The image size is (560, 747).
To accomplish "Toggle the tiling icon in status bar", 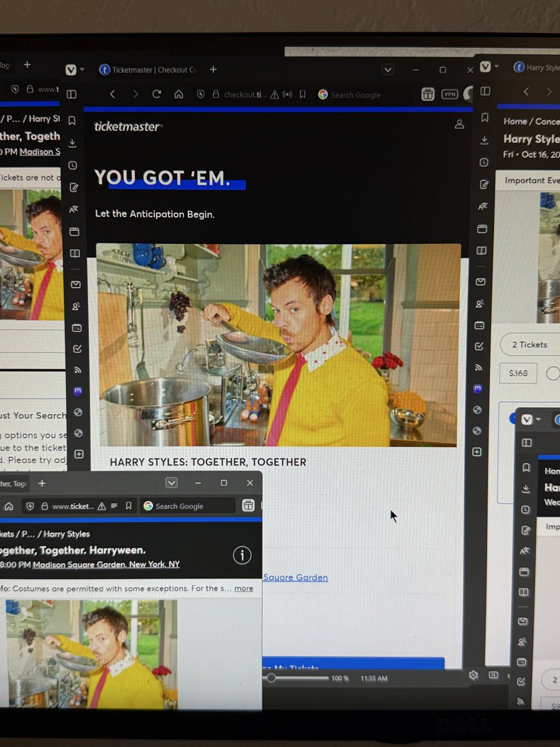I will click(493, 675).
